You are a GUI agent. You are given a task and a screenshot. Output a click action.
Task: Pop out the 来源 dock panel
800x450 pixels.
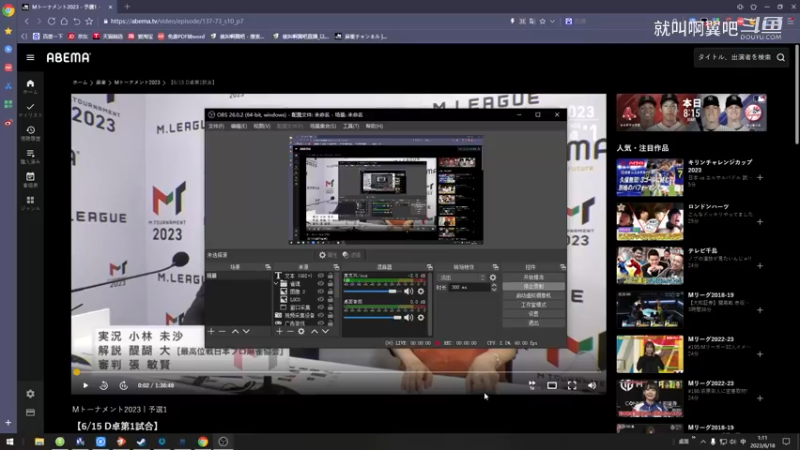336,267
